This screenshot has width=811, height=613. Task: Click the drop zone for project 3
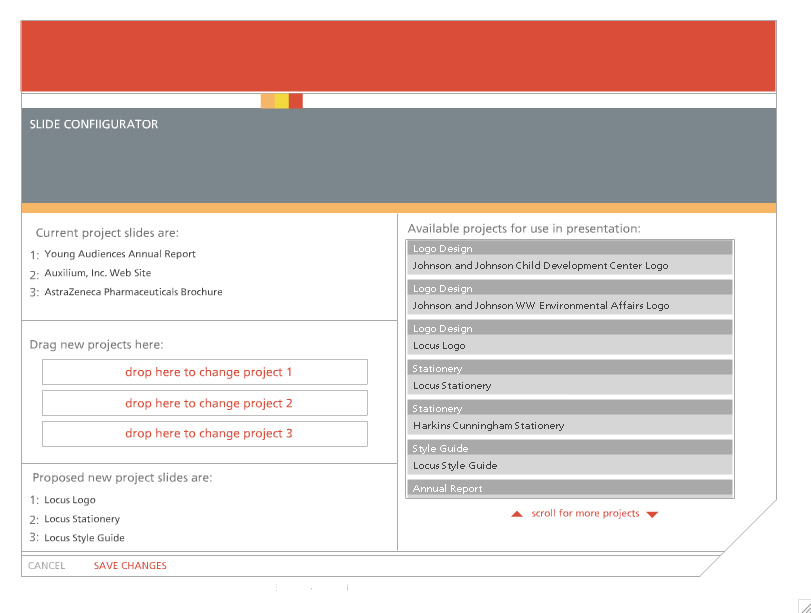(x=205, y=434)
